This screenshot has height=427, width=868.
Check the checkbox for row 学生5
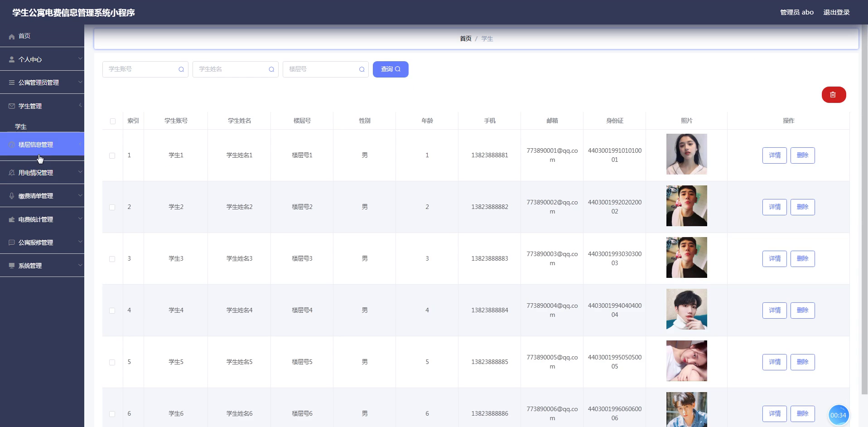[x=112, y=362]
